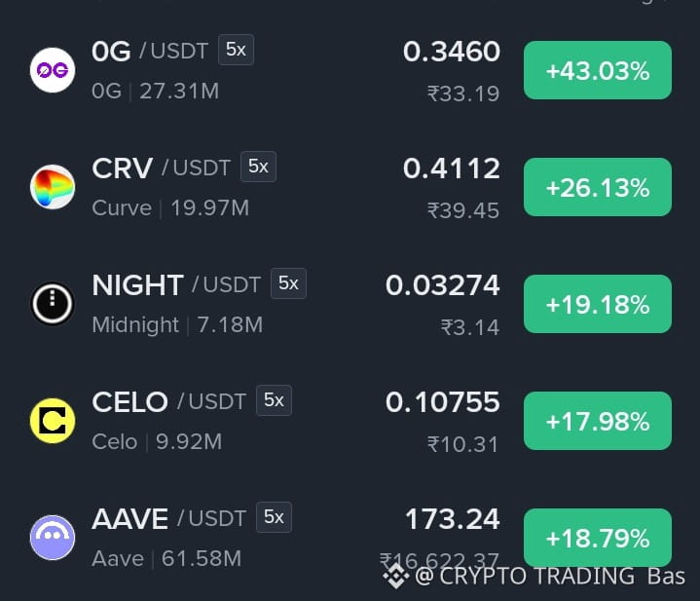Click the yellow Celo coin logo
This screenshot has width=700, height=601.
(x=53, y=421)
